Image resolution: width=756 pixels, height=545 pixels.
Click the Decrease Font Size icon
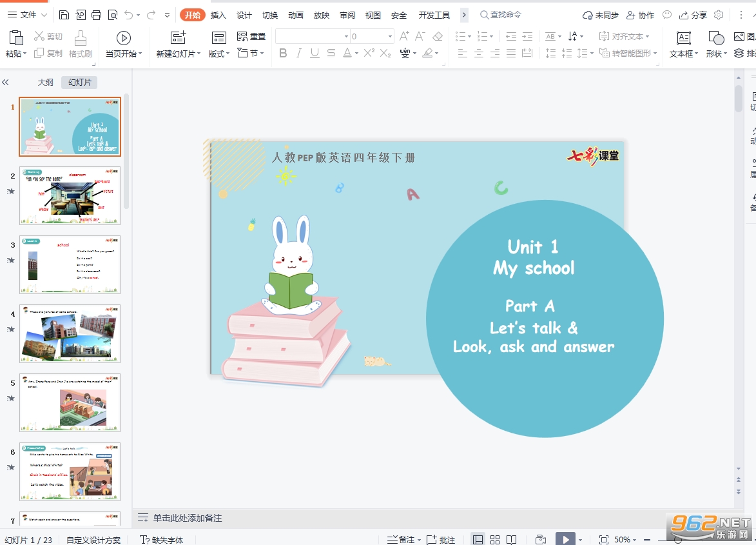pyautogui.click(x=420, y=36)
